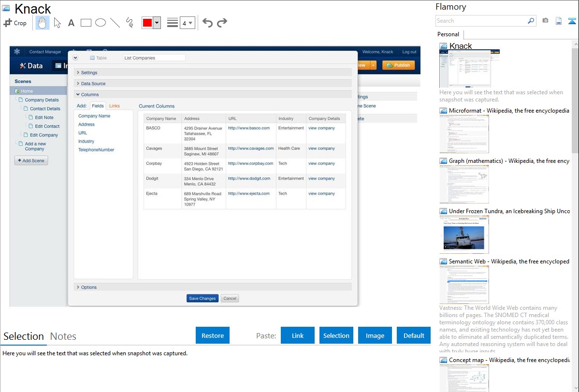Click the red color swatch
The width and height of the screenshot is (579, 392).
point(147,23)
